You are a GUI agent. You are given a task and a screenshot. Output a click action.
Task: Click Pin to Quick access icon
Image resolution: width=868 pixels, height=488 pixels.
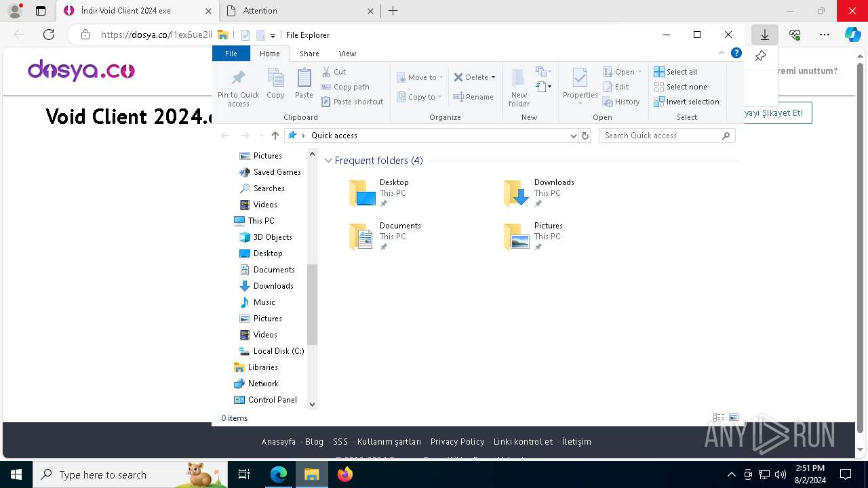click(x=238, y=87)
